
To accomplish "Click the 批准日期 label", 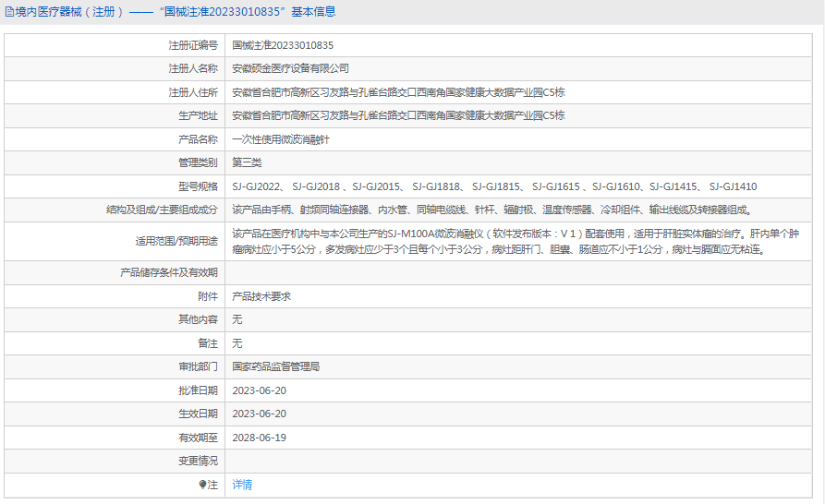I will coord(198,390).
